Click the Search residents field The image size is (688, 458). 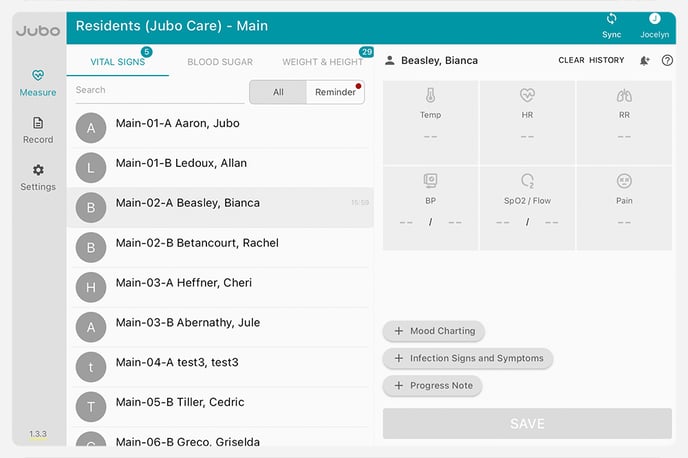160,90
